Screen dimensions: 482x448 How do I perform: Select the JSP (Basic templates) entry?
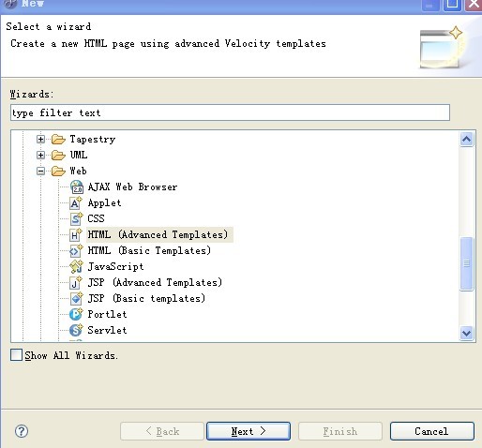click(146, 298)
